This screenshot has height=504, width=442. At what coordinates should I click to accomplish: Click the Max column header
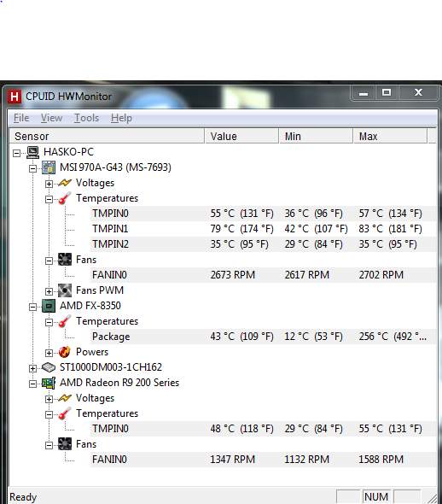pos(390,137)
